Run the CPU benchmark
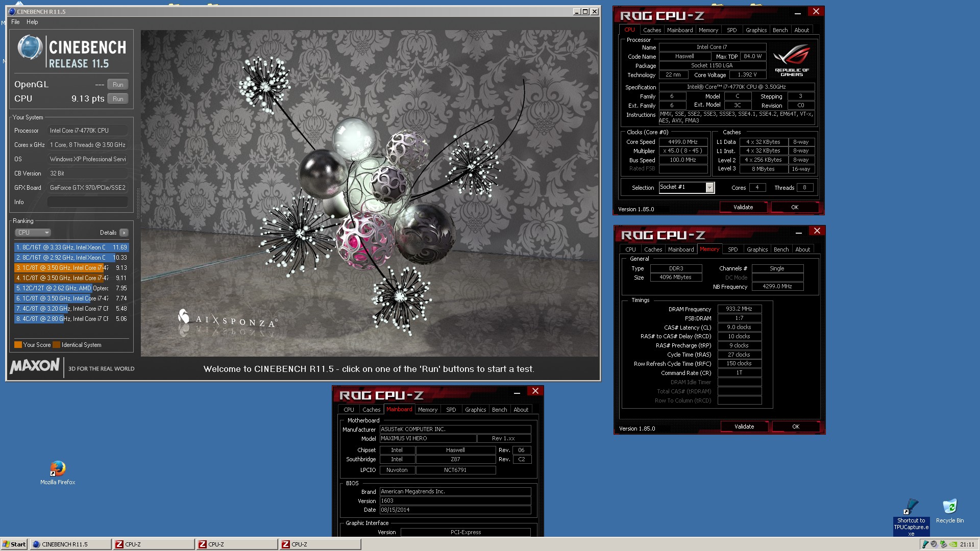980x551 pixels. pos(118,99)
